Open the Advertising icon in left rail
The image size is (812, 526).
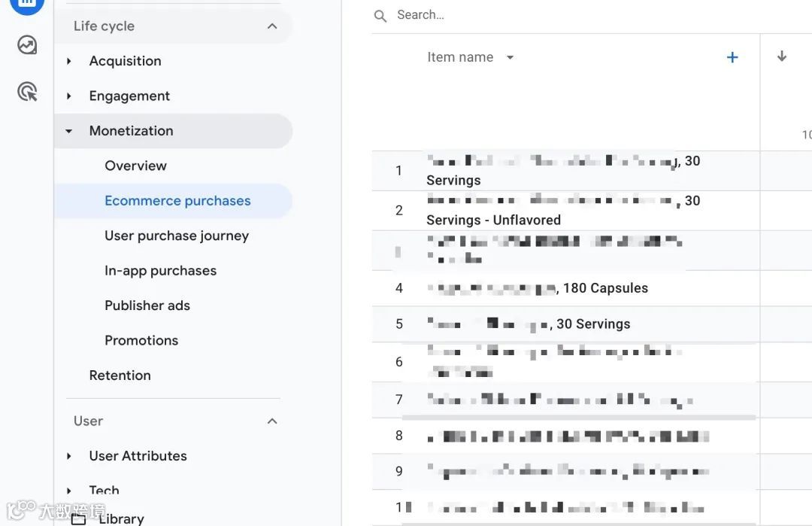click(x=27, y=92)
